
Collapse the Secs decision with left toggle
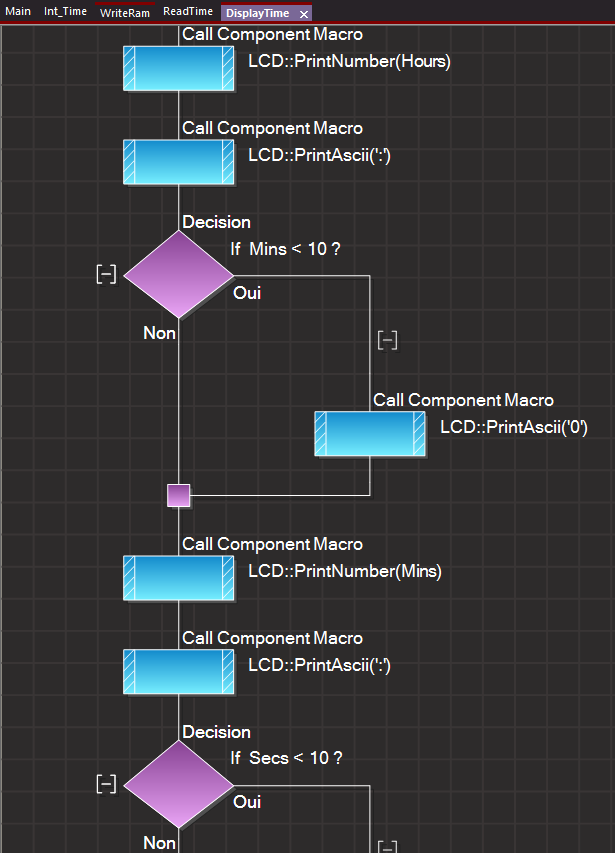[105, 784]
